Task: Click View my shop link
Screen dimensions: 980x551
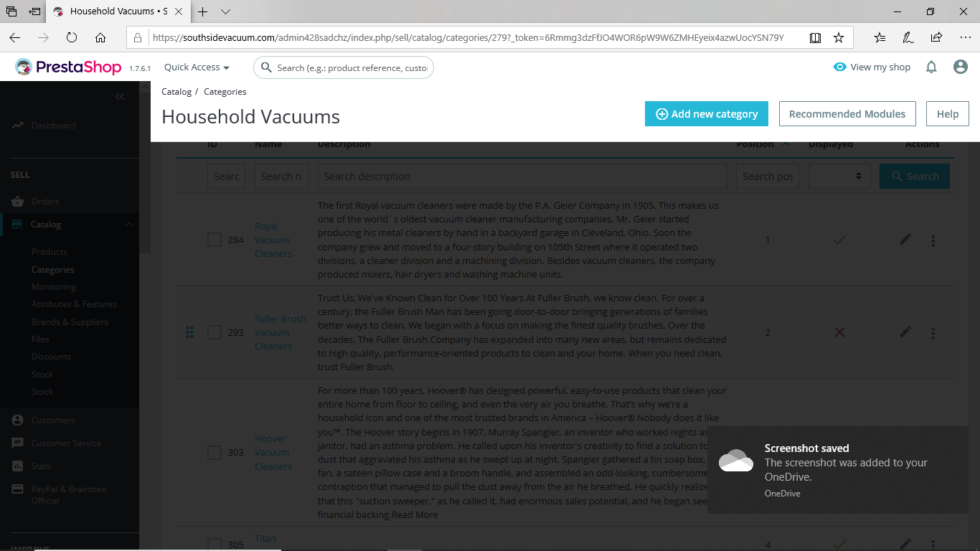Action: 872,67
